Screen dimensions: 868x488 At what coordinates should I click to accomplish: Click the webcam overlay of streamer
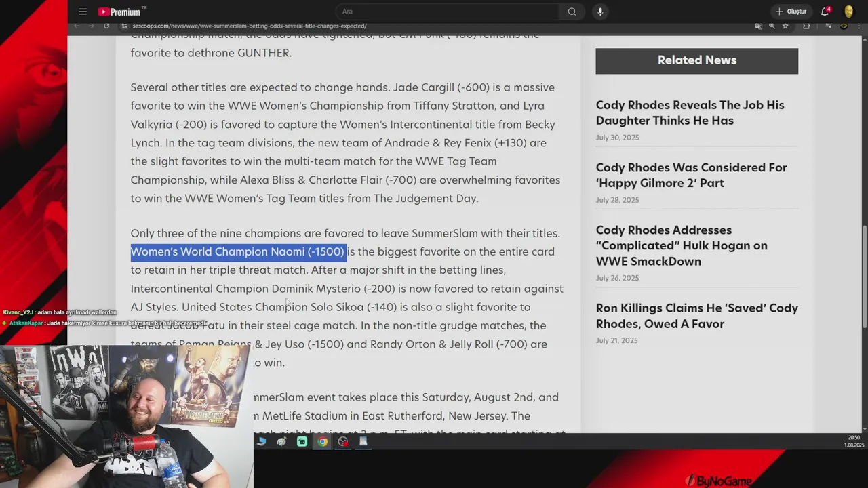[126, 416]
